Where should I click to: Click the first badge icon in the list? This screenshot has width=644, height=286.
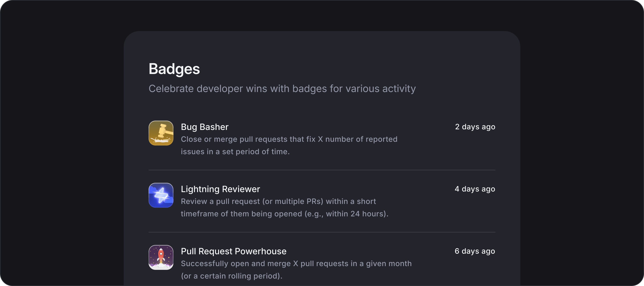[x=161, y=133]
